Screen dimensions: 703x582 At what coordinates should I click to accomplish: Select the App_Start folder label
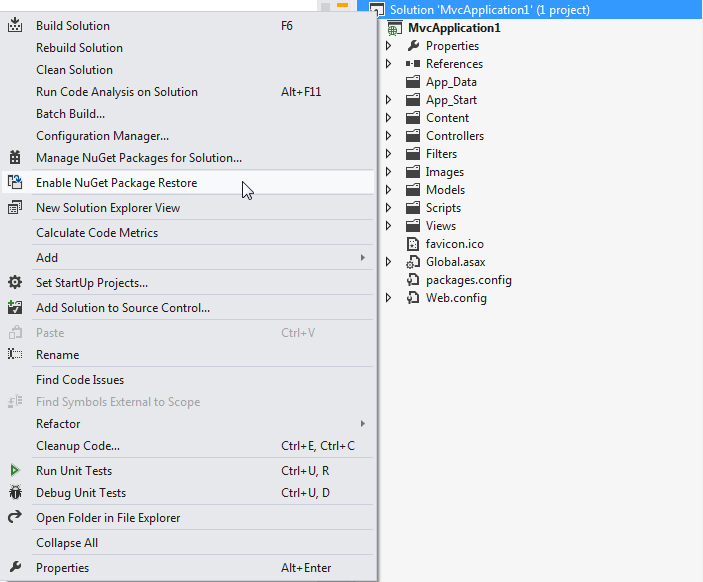coord(451,100)
